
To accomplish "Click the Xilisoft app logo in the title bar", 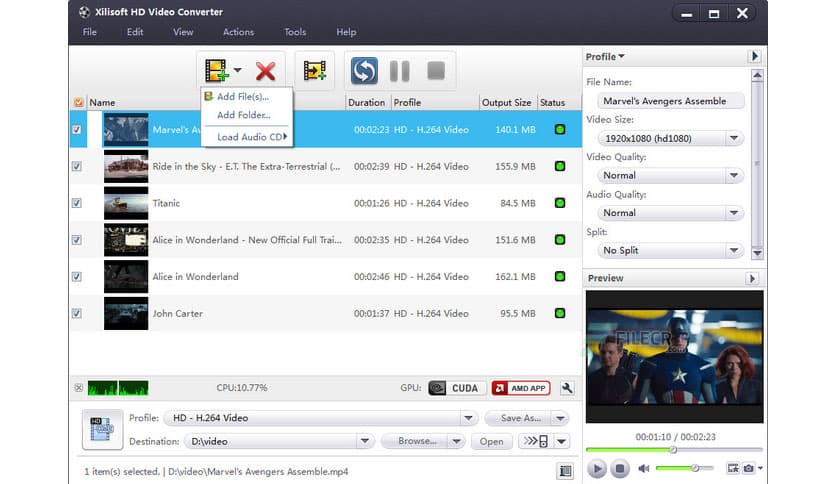I will [84, 12].
